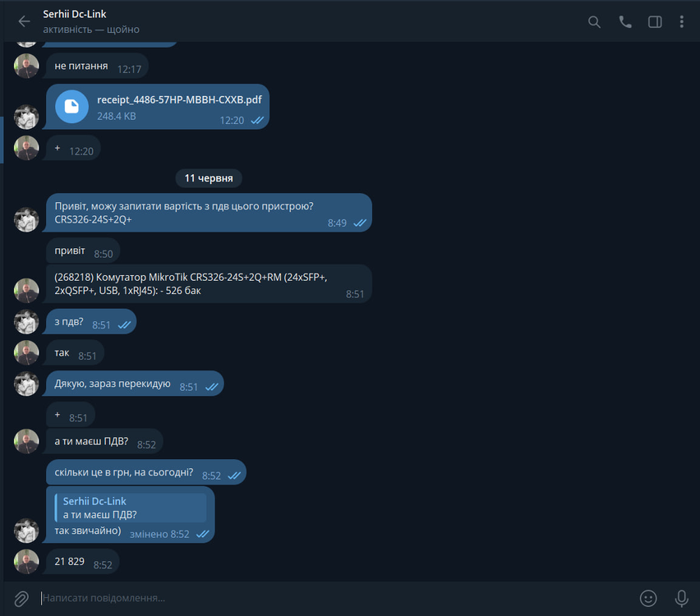Image resolution: width=700 pixels, height=616 pixels.
Task: Click avatar next to "21 829" message
Action: tap(26, 562)
